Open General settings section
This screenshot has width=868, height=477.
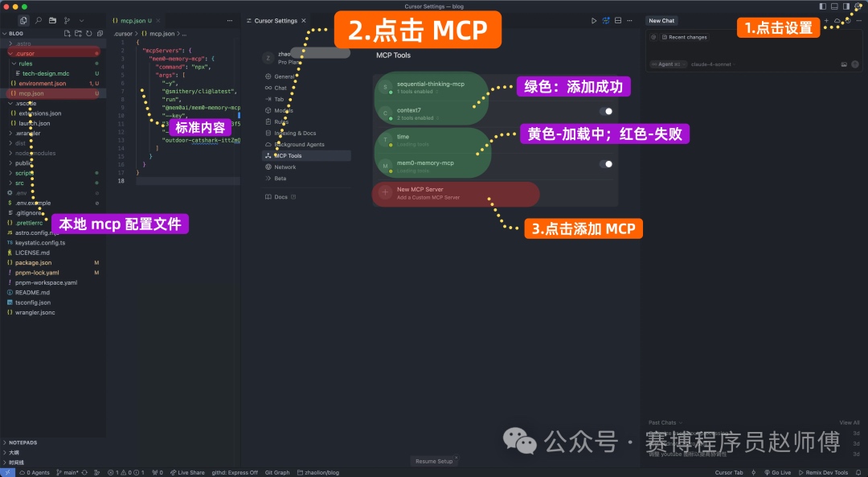pos(284,76)
